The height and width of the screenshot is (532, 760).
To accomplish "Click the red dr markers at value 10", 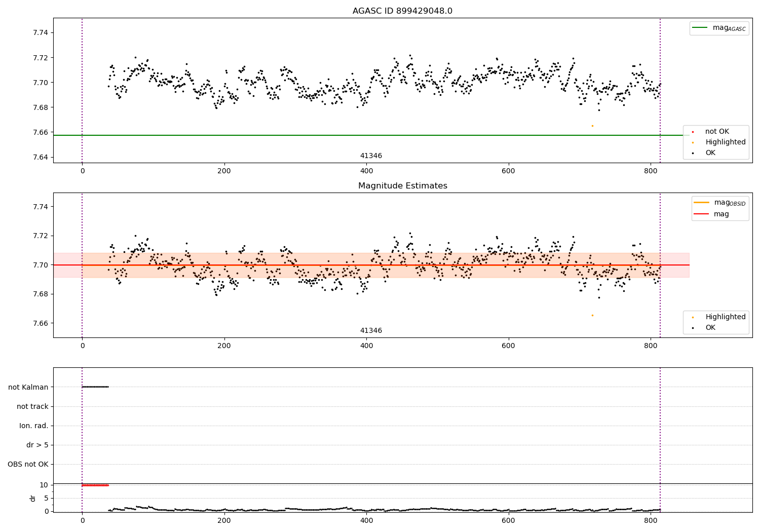I will (95, 485).
